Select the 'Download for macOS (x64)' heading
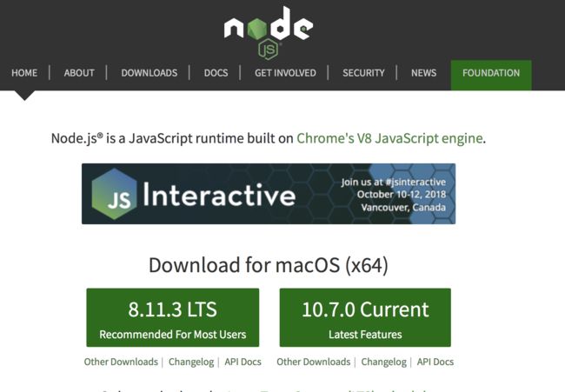Viewport: 565px width, 392px height. [x=269, y=265]
